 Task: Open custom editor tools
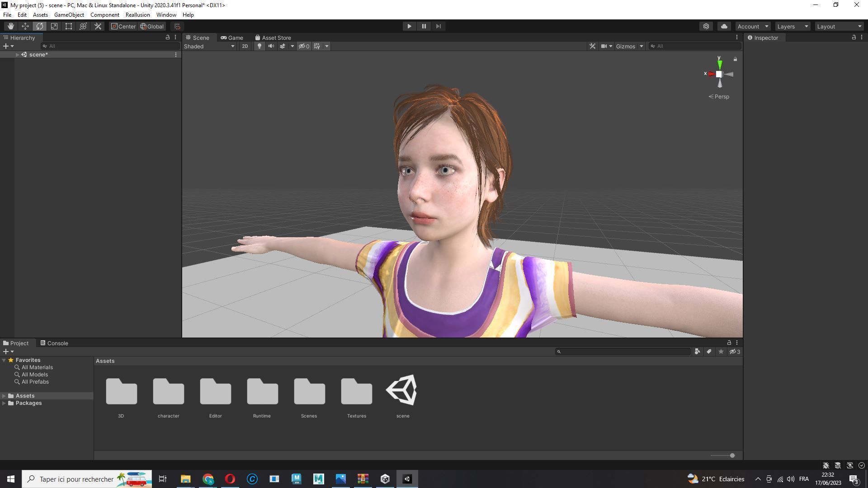pos(98,26)
